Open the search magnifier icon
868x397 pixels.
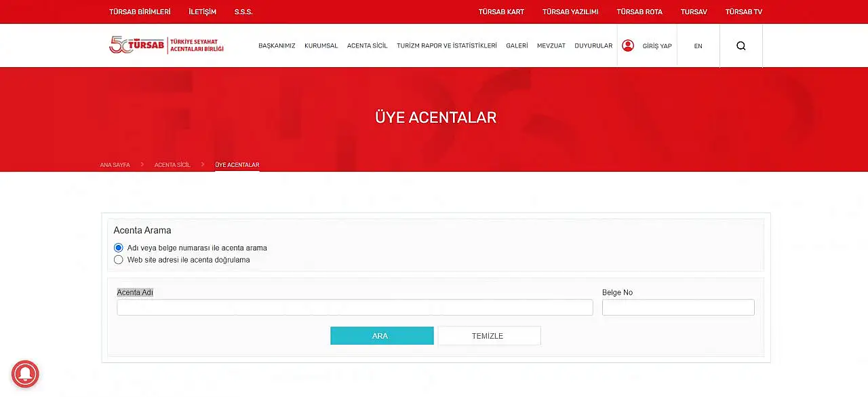[741, 45]
